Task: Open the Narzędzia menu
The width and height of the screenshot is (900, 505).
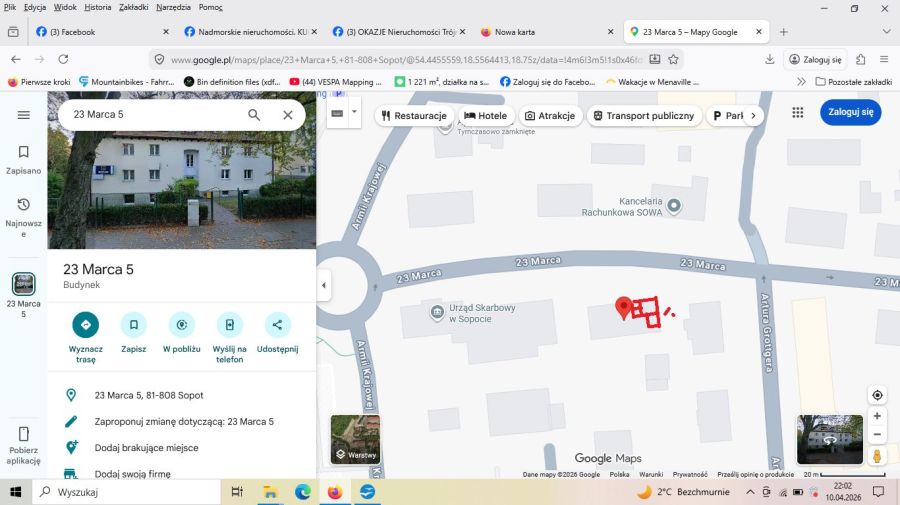Action: tap(173, 7)
